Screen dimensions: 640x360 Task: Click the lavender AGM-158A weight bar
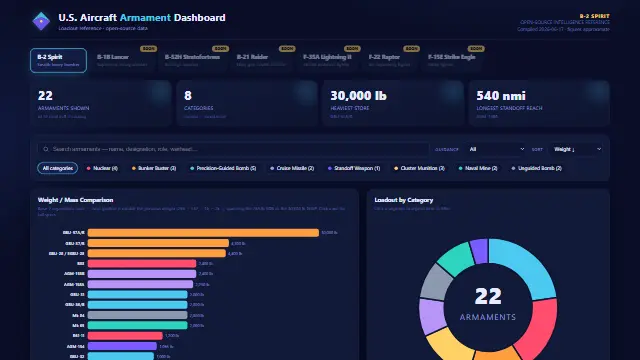(140, 284)
